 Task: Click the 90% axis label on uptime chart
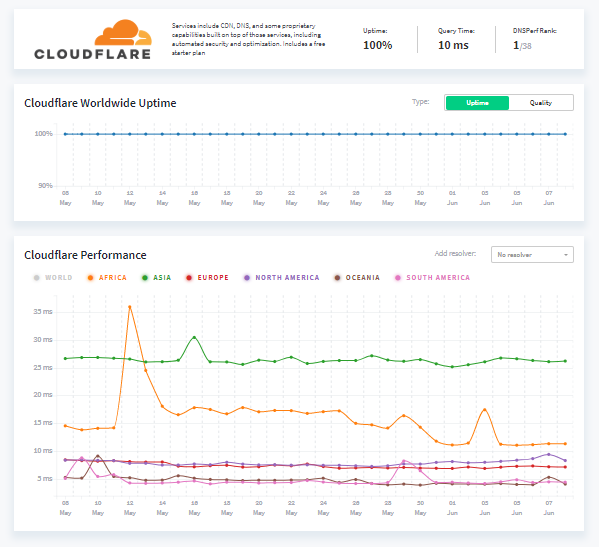tap(45, 186)
